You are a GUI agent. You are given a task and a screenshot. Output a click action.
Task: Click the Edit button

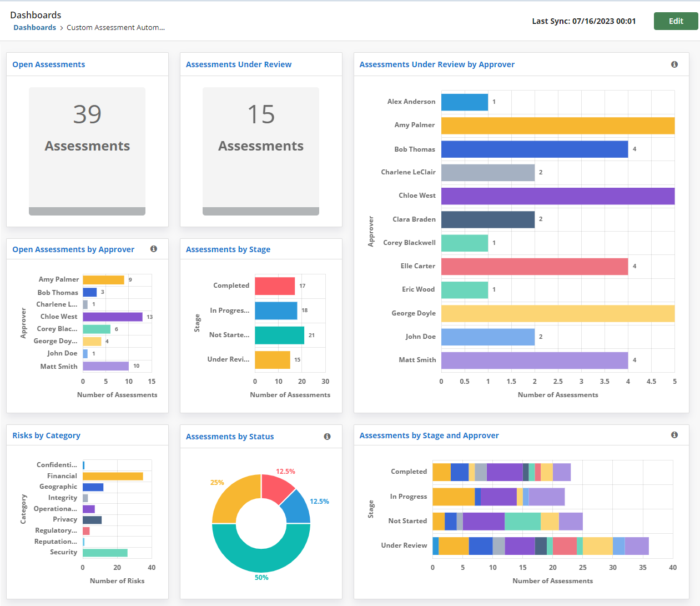click(676, 21)
